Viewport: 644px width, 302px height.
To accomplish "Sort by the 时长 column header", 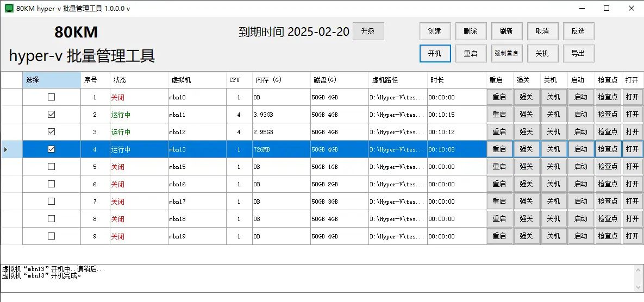I will coord(457,80).
